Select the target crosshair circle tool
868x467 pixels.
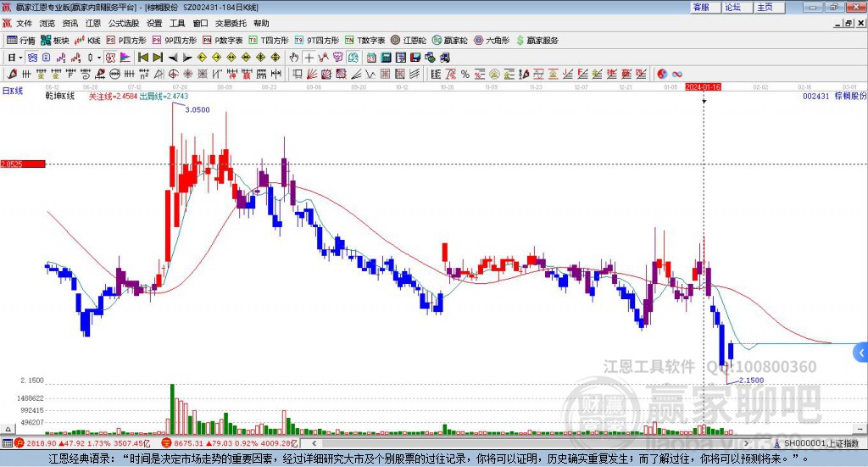click(173, 74)
